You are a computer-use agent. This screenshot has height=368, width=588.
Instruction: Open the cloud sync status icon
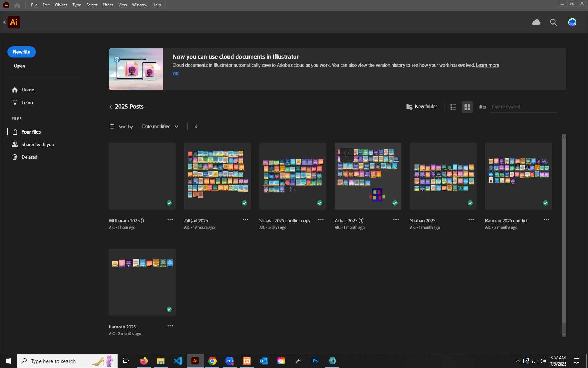(536, 22)
